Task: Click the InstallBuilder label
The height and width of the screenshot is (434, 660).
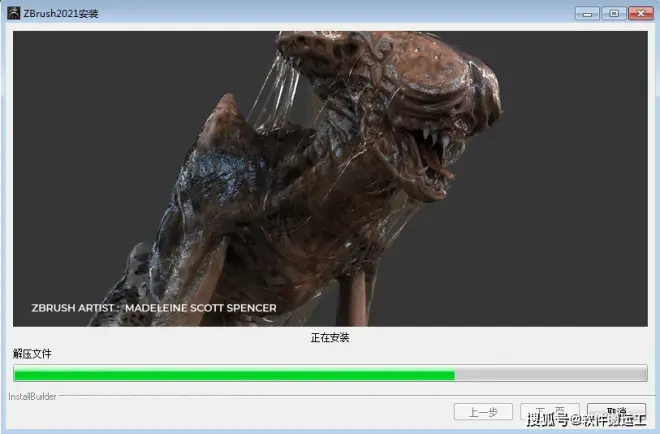Action: [x=32, y=397]
